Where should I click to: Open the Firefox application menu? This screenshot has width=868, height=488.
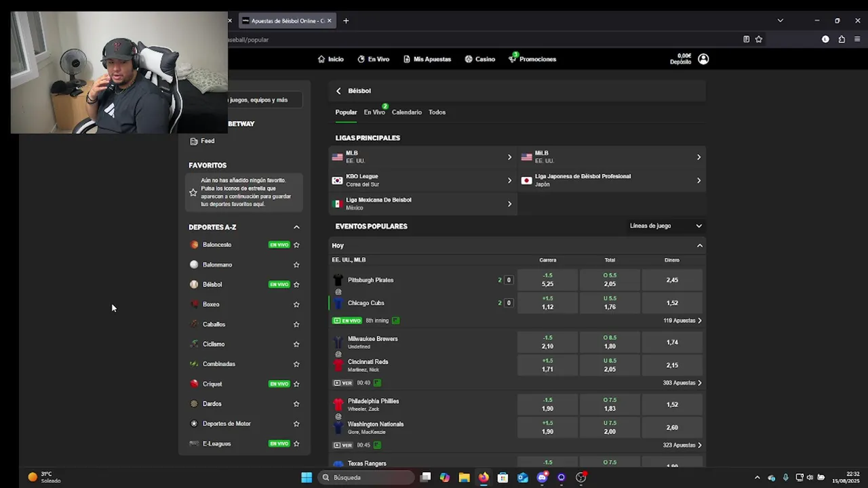[x=858, y=39]
